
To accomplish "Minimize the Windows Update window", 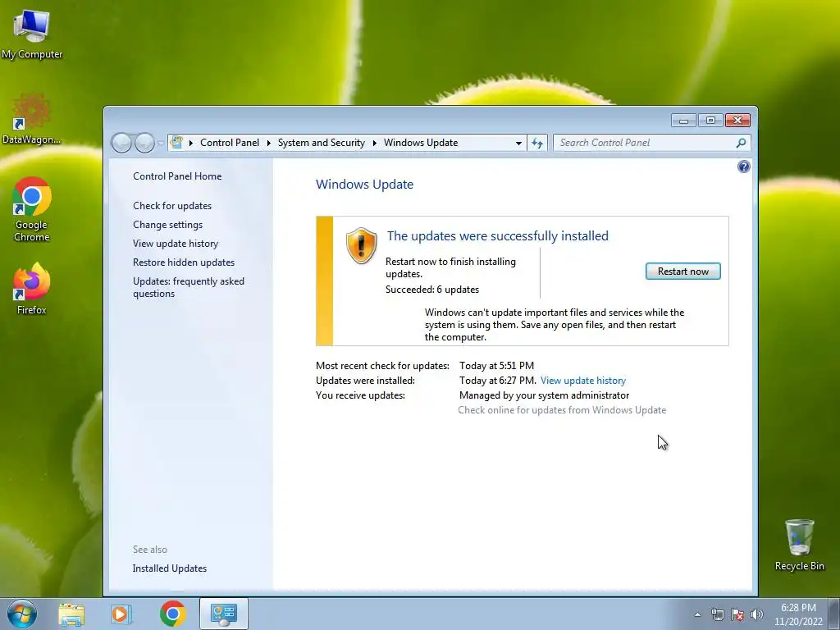I will pos(683,121).
